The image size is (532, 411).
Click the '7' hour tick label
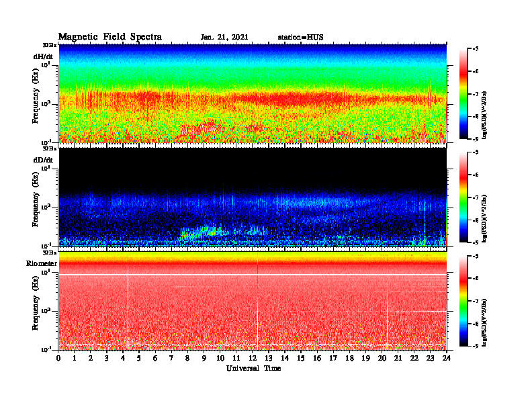coord(171,359)
